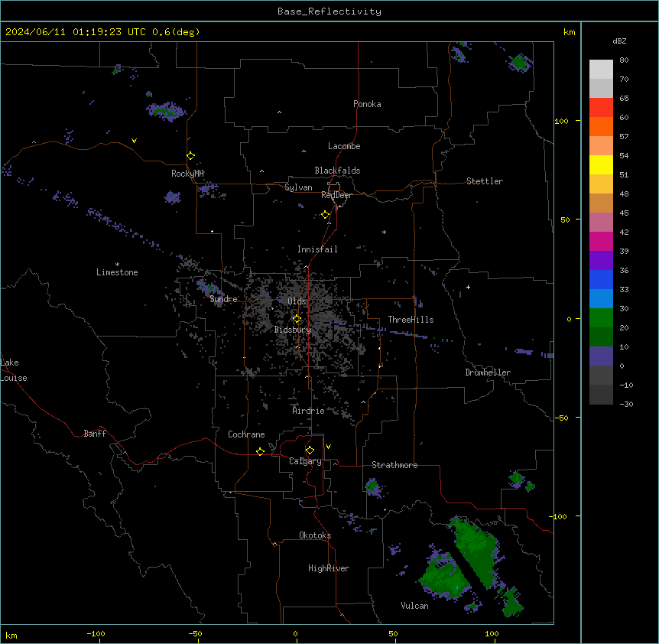Choose the dark green 20 dBZ legend swatch
Viewport: 659px width, 644px height.
point(601,337)
